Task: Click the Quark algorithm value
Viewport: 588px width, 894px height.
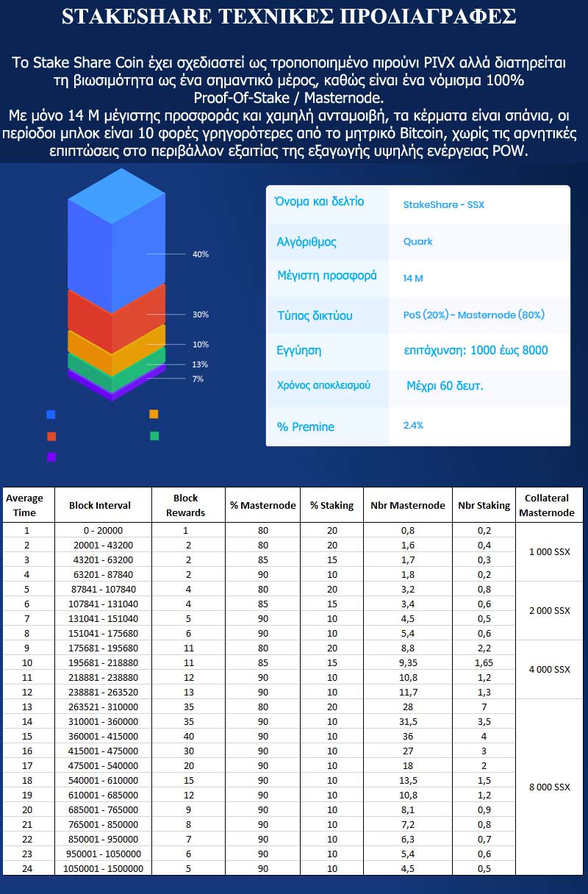Action: (x=417, y=241)
